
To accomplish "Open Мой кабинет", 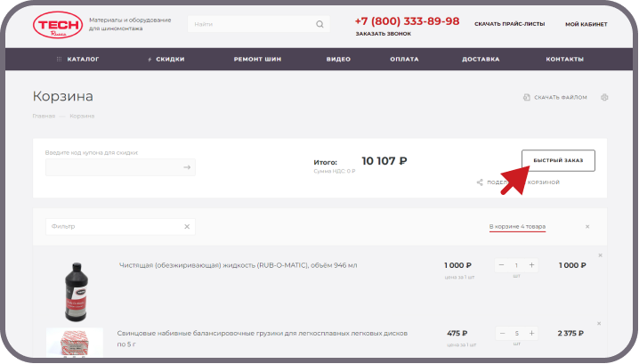I will 585,24.
